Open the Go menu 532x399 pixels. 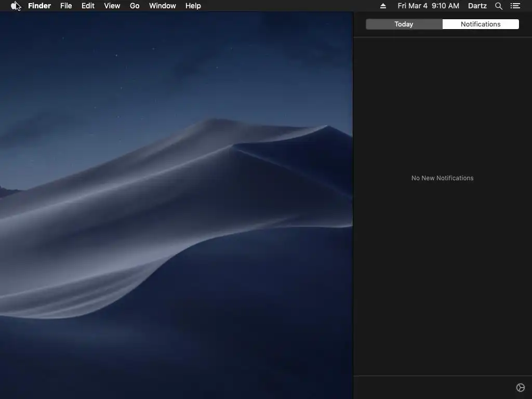click(135, 6)
